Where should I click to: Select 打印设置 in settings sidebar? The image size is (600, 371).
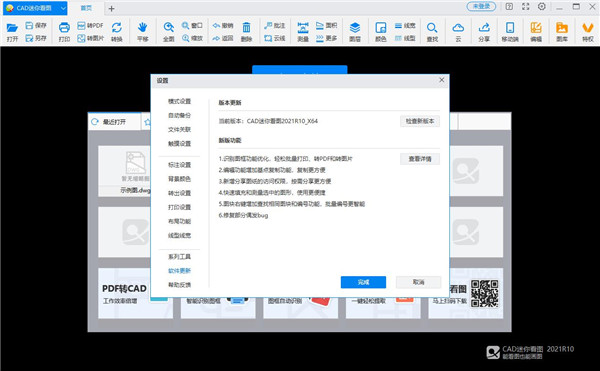pos(179,207)
